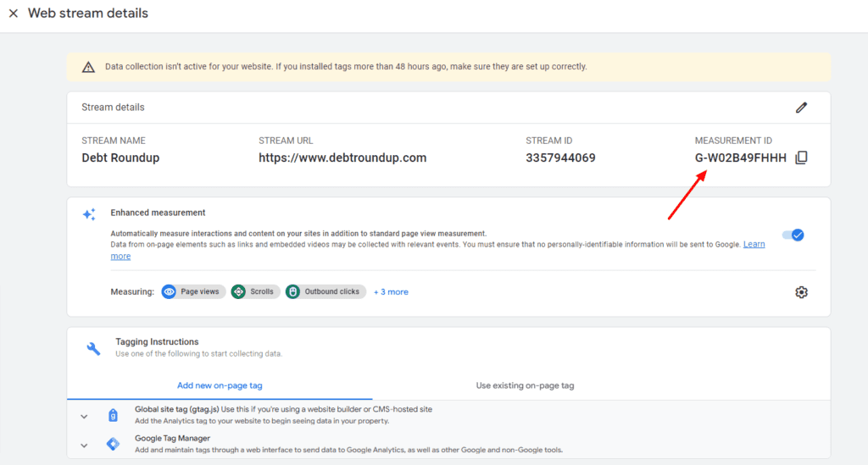Image resolution: width=868 pixels, height=465 pixels.
Task: Click the Tagging Instructions wrench icon
Action: [93, 348]
